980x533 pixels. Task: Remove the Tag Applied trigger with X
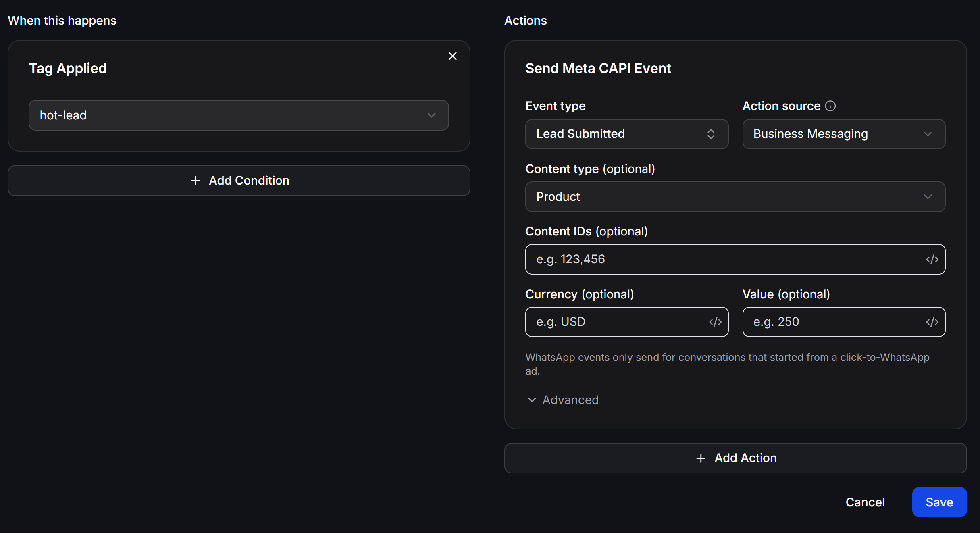click(452, 56)
